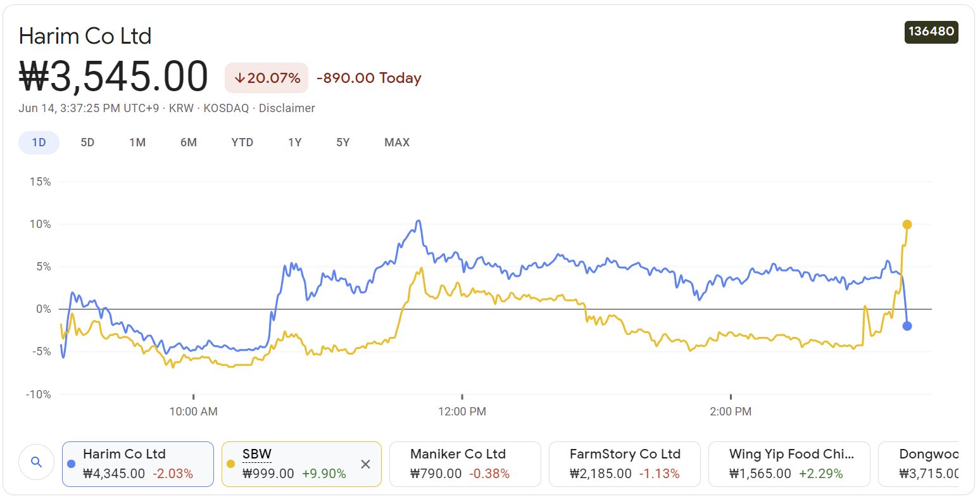Viewport: 980px width, 499px height.
Task: Show the MAX time range
Action: point(397,142)
